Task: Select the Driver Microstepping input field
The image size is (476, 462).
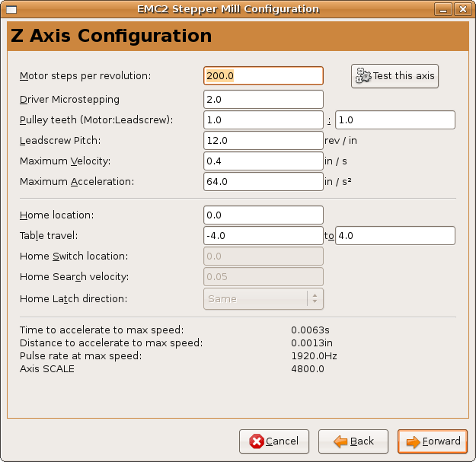Action: [264, 100]
